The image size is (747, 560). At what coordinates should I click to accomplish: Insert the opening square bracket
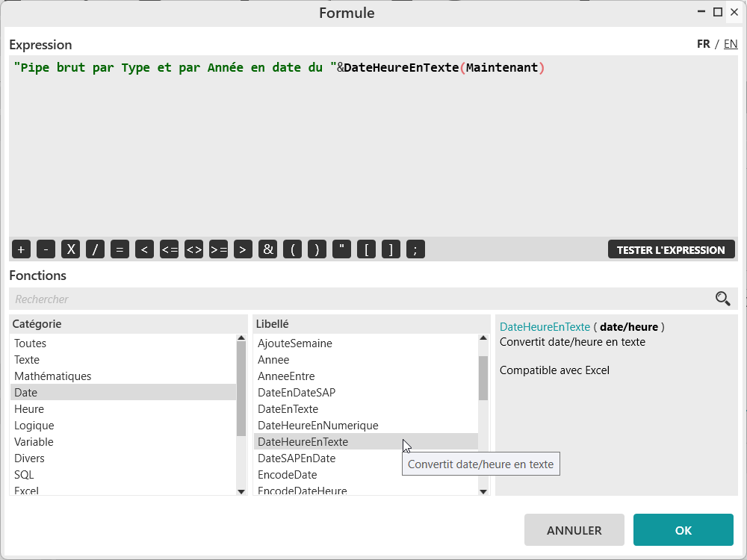(x=366, y=249)
